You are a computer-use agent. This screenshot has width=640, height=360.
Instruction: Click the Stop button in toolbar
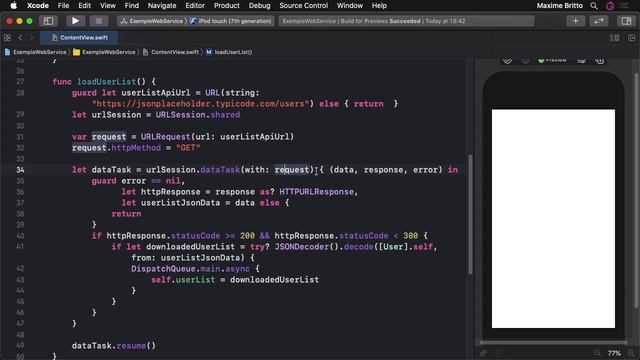pos(99,21)
